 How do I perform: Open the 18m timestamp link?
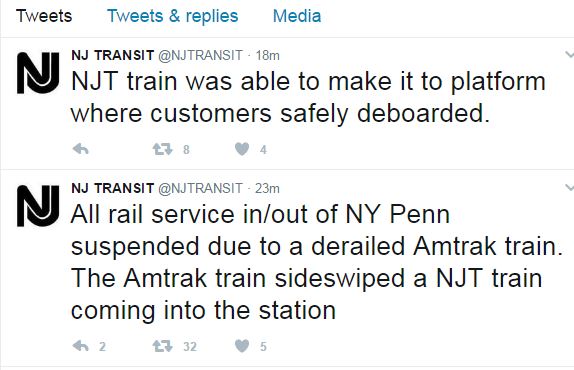pyautogui.click(x=268, y=55)
